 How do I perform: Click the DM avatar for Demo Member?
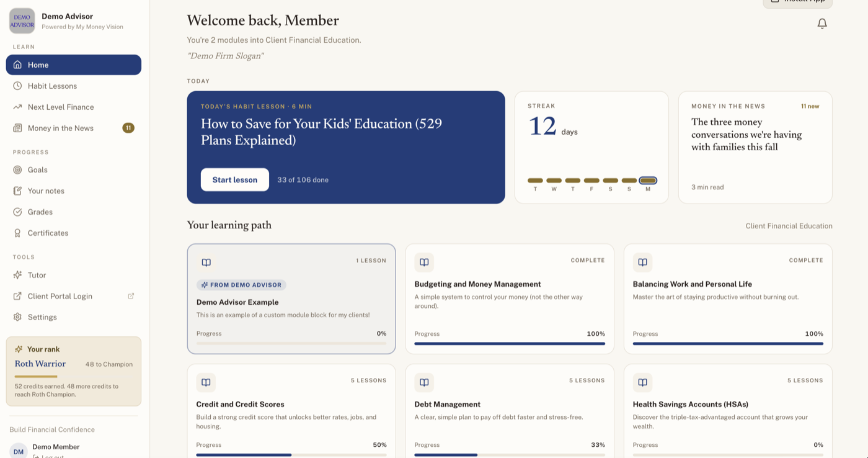19,451
